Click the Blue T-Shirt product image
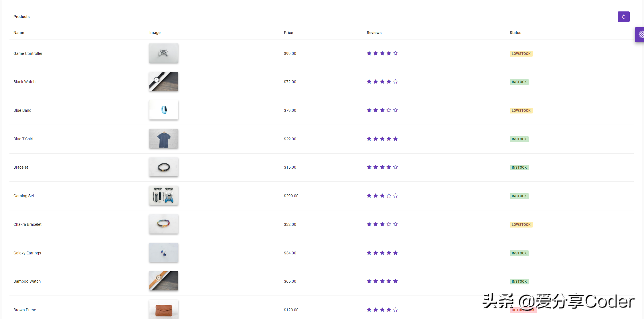The height and width of the screenshot is (319, 644). 163,139
